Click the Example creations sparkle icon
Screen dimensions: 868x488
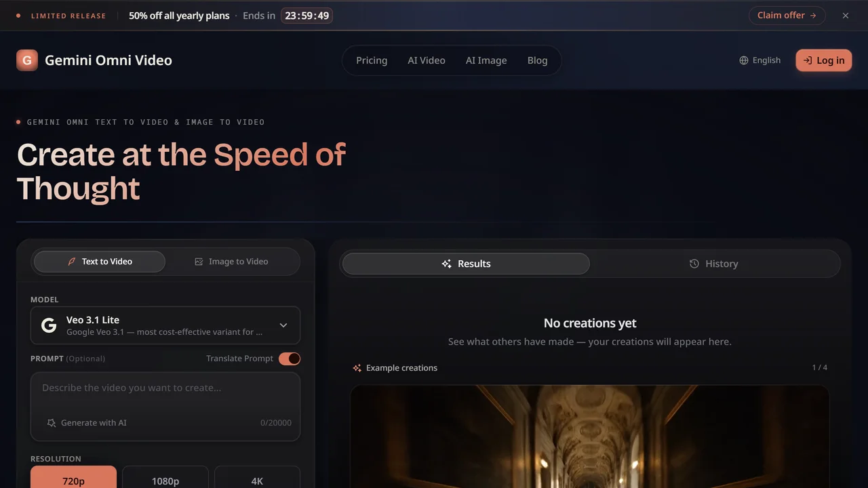point(357,368)
